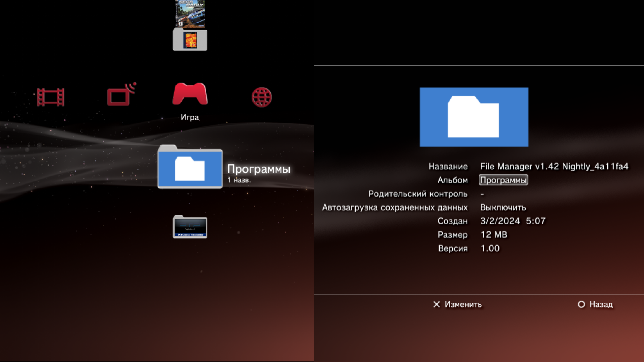Go back with the Назад button
The height and width of the screenshot is (362, 644).
(600, 304)
